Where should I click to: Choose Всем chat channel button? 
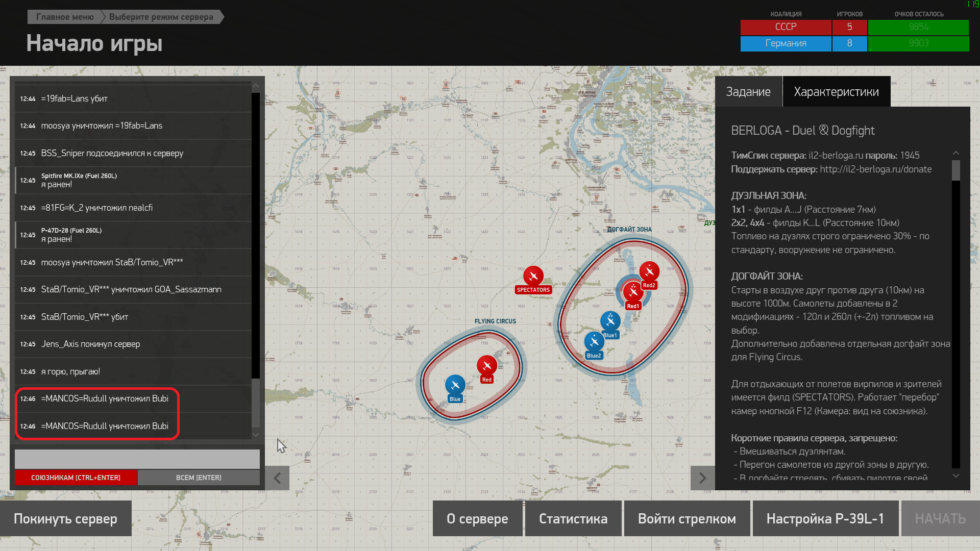coord(199,478)
